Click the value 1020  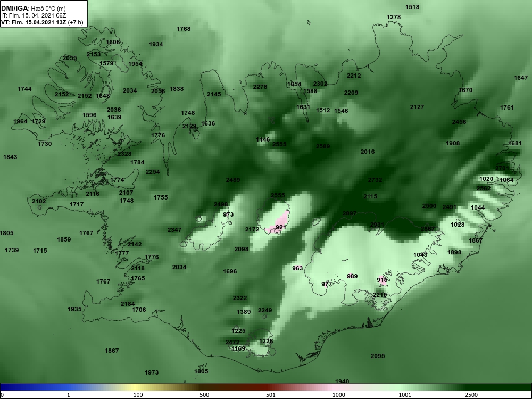pos(486,179)
